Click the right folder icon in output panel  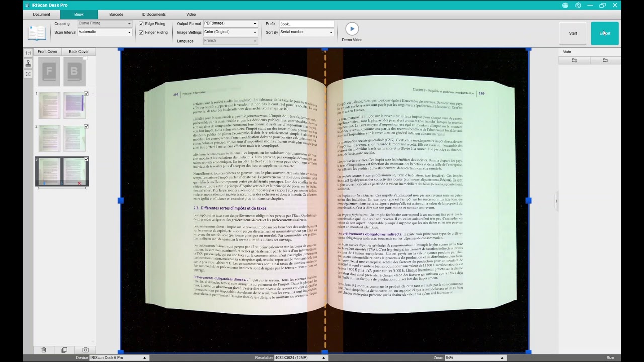(x=605, y=60)
